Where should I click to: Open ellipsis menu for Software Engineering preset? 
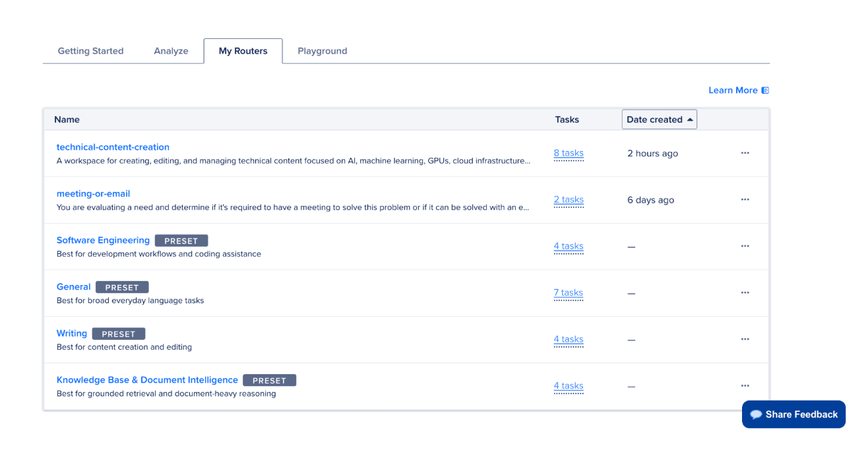[x=745, y=246]
